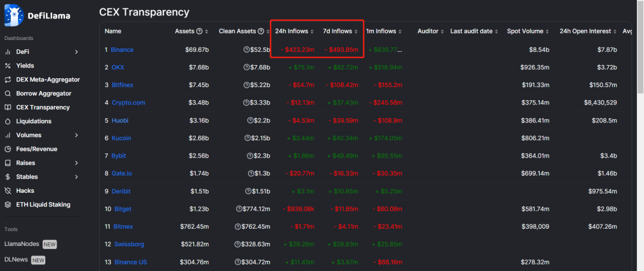Click Bitmex spot volume $398,009
The width and height of the screenshot is (644, 271).
point(535,227)
